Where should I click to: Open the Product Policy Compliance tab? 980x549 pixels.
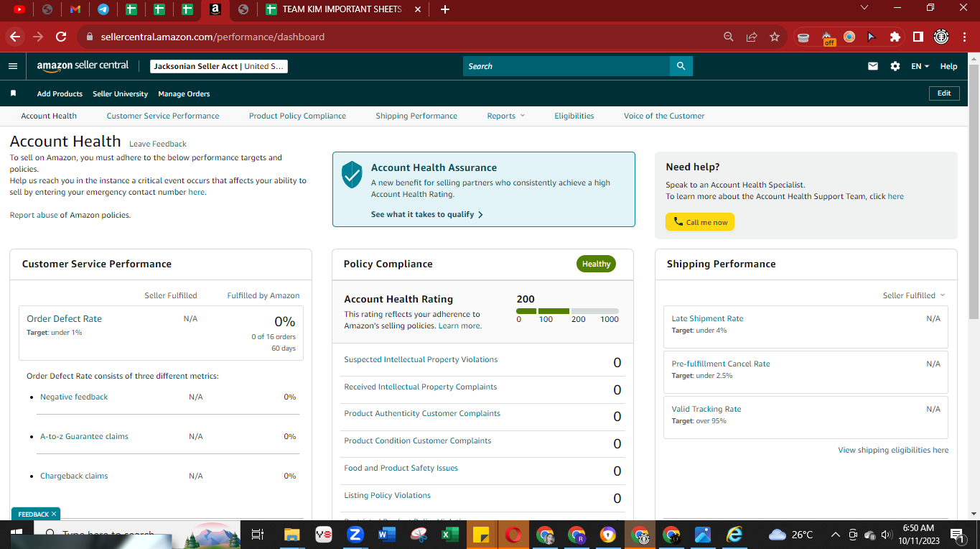click(x=297, y=116)
